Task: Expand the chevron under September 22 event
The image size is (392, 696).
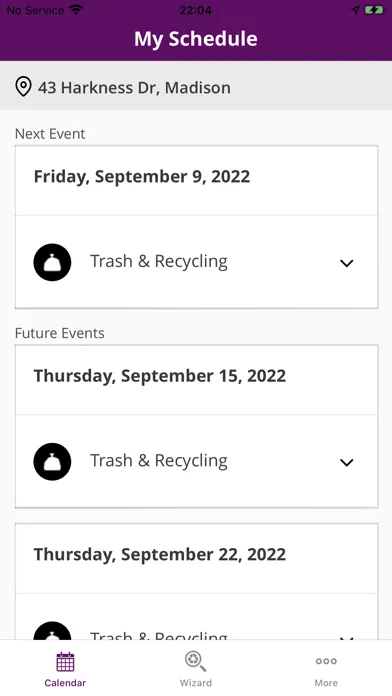Action: tap(346, 638)
